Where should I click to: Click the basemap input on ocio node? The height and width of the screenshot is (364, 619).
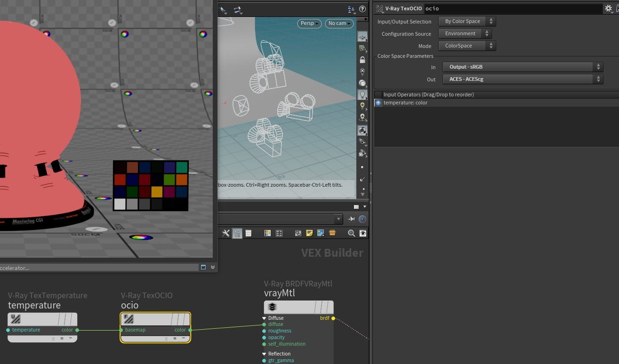[121, 330]
